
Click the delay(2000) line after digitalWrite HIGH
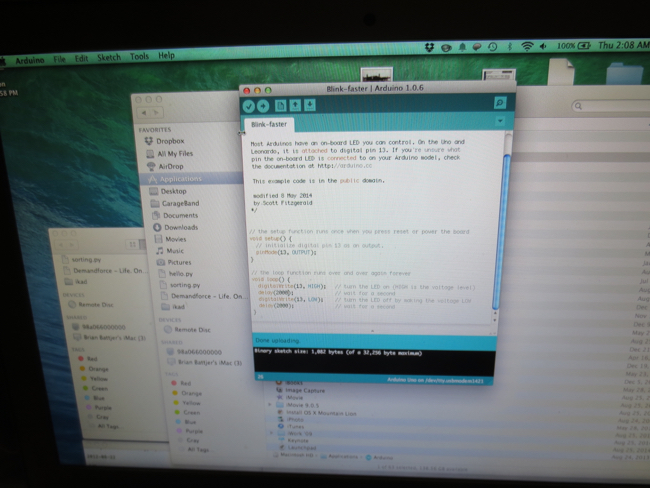coord(276,293)
